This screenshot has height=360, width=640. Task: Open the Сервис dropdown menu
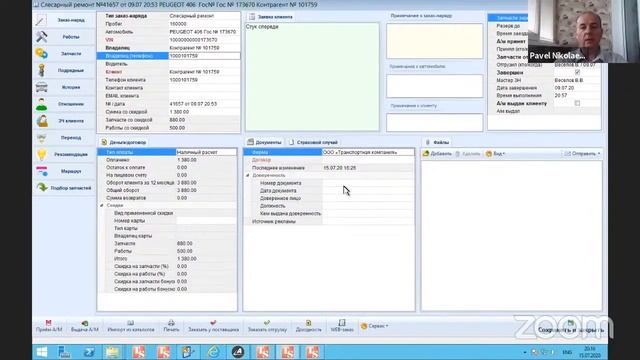coord(374,326)
